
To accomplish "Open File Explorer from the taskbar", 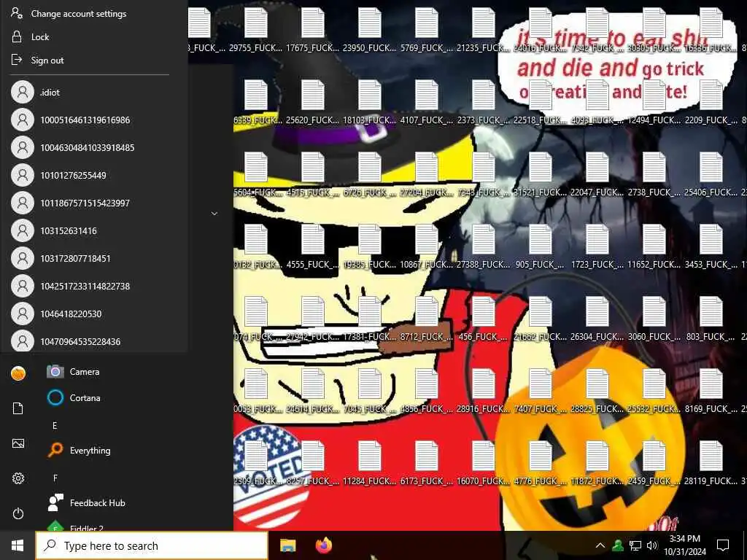I will tap(287, 545).
